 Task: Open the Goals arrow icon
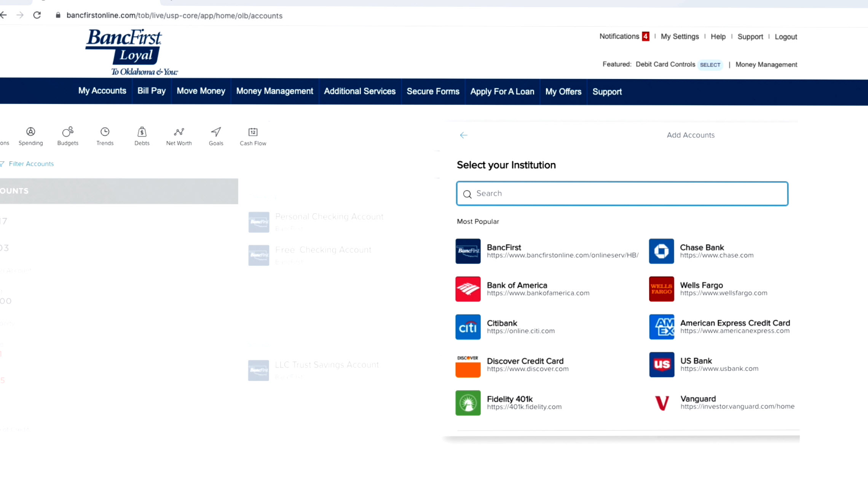[216, 132]
